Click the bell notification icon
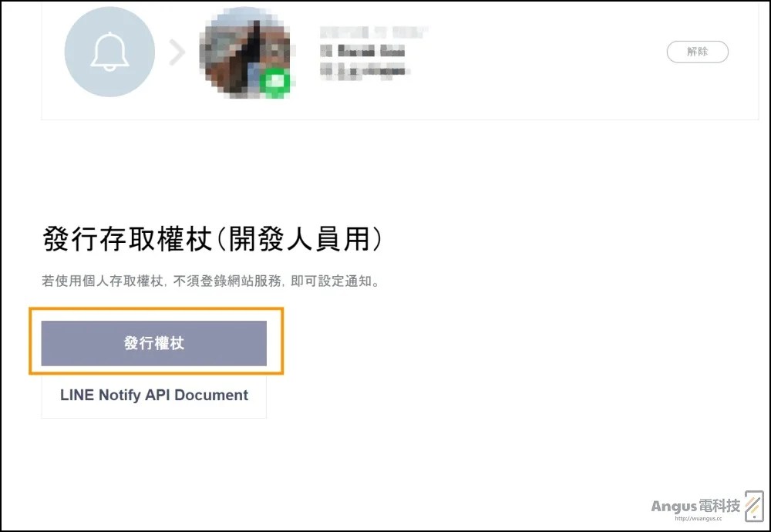The image size is (771, 532). coord(109,52)
